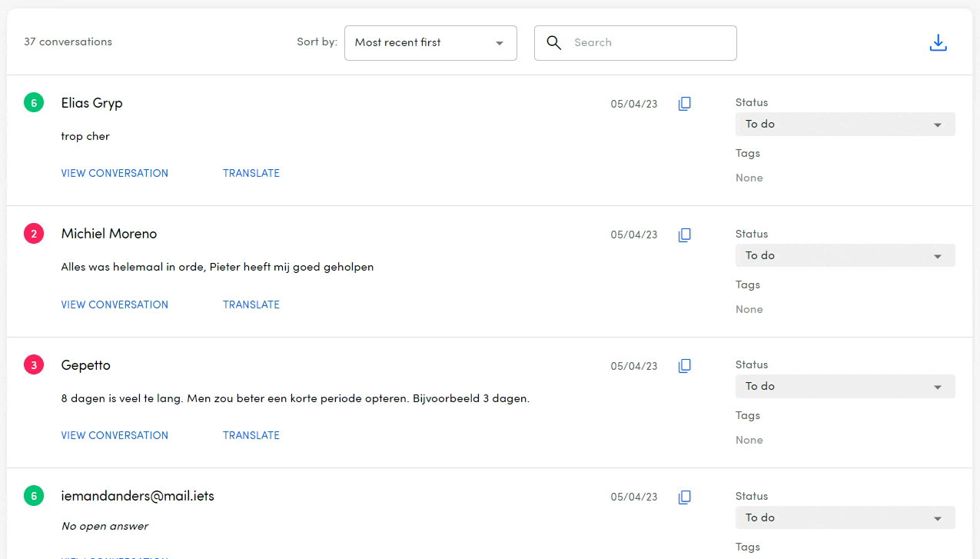The height and width of the screenshot is (559, 980).
Task: Click the copy icon for Michiel Moreno
Action: point(684,235)
